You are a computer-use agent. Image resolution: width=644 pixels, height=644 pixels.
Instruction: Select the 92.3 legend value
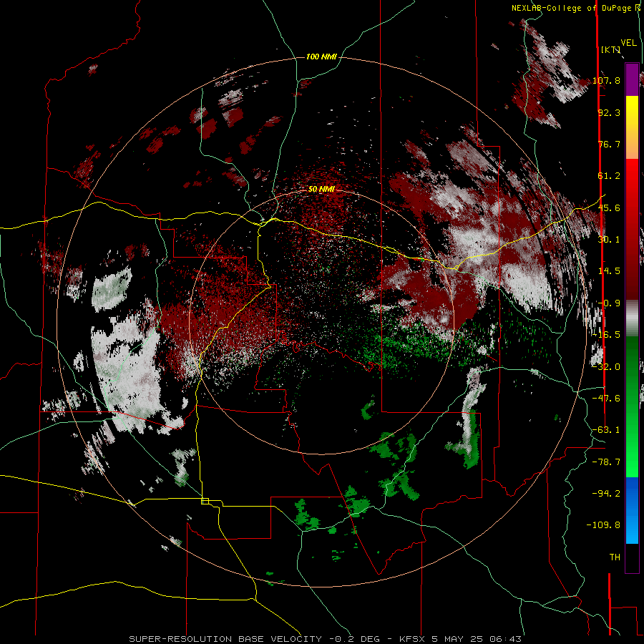pyautogui.click(x=609, y=112)
